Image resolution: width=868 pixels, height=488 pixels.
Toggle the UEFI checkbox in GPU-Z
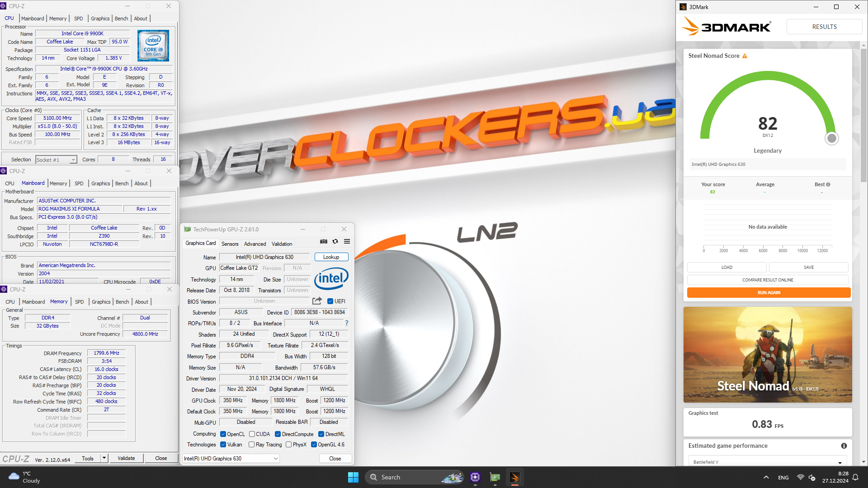coord(330,301)
